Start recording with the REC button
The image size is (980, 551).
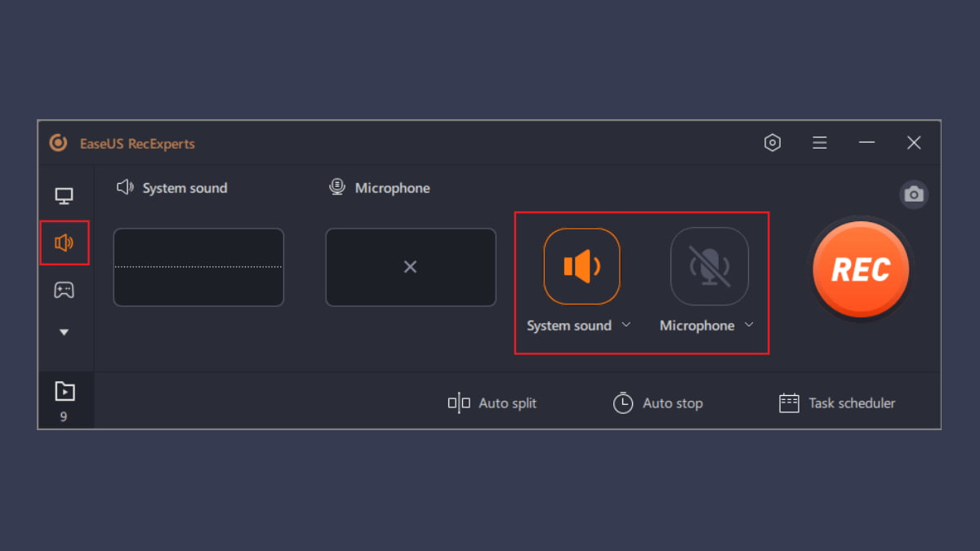860,270
